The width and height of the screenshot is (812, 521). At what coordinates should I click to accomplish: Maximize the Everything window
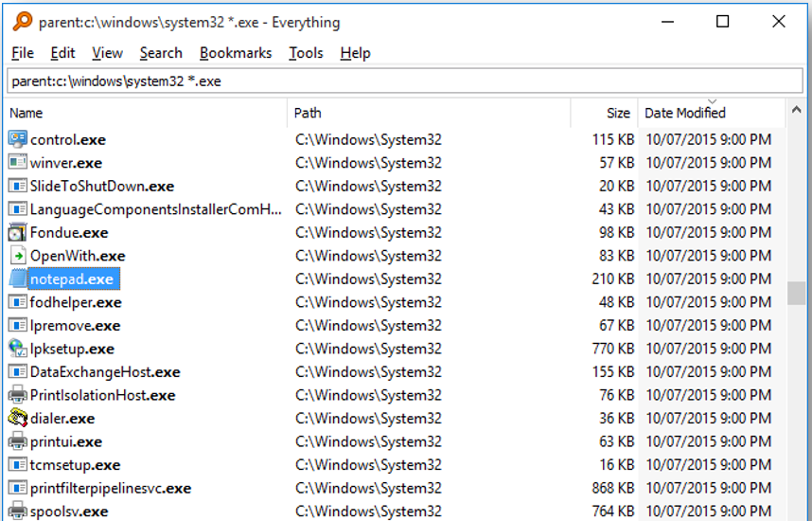tap(722, 21)
